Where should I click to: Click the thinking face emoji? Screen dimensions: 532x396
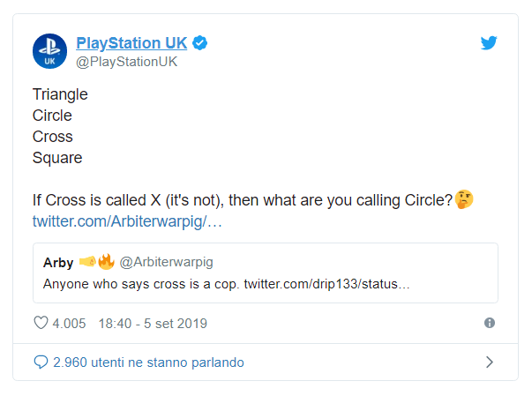tap(464, 199)
